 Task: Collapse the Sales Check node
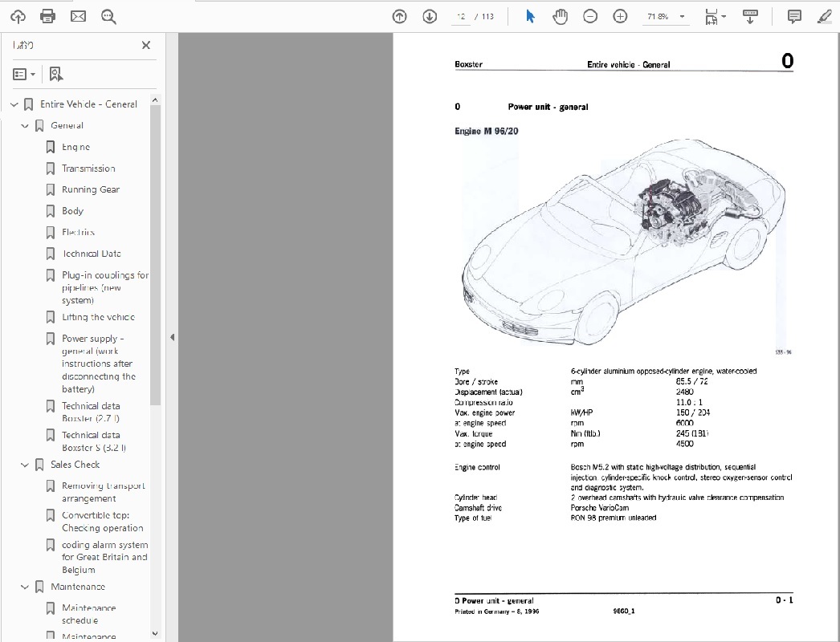(25, 465)
